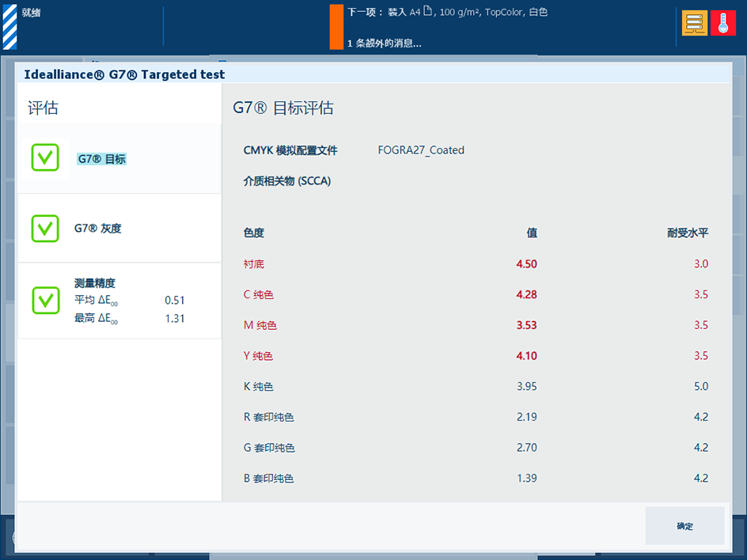747x560 pixels.
Task: Click the orange message indicator bar
Action: (x=336, y=27)
